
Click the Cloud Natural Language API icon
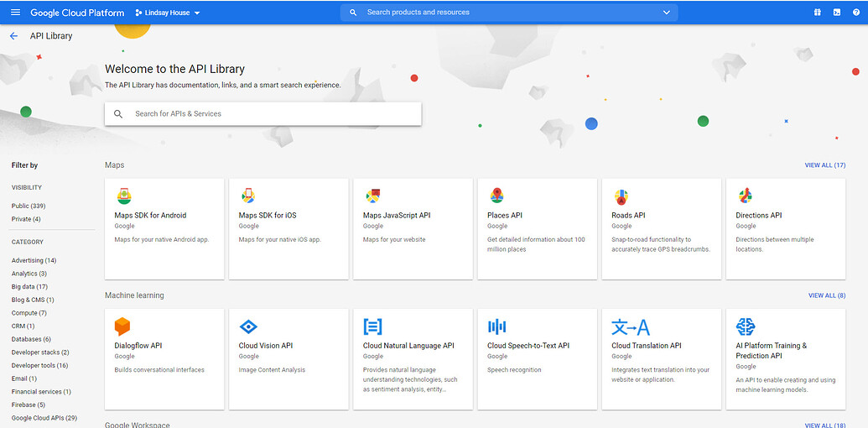click(x=372, y=326)
